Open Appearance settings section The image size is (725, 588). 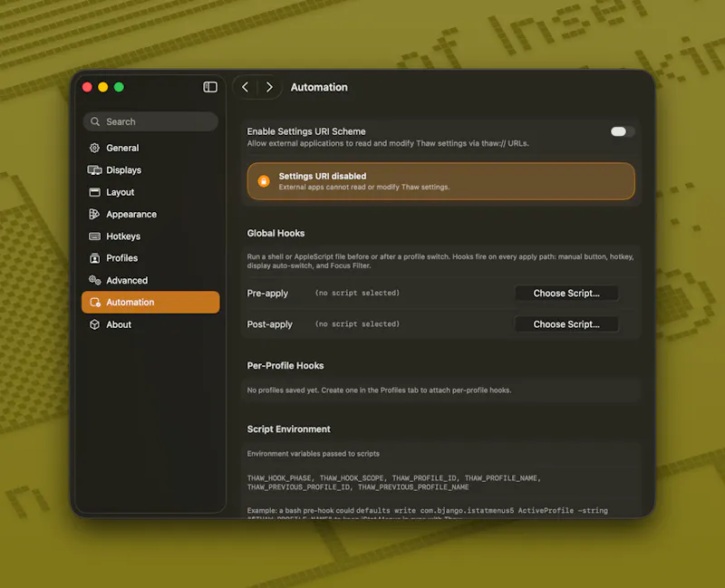(150, 214)
